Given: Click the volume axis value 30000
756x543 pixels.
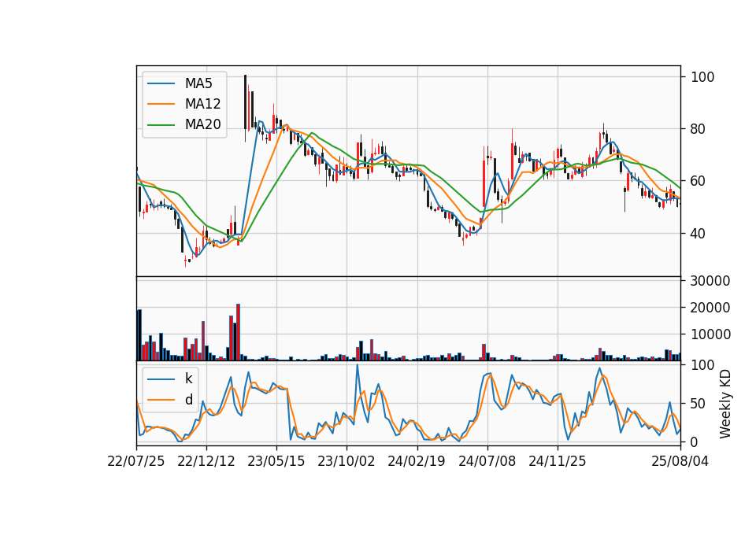Looking at the screenshot, I should pos(710,281).
